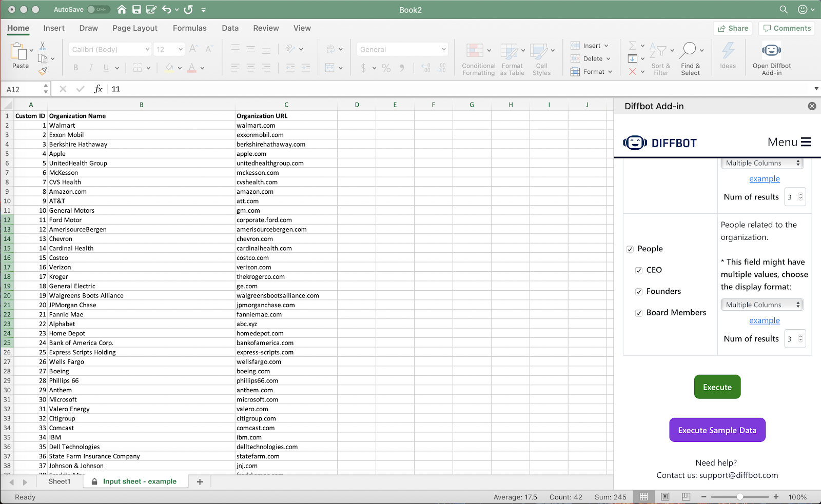
Task: Click the font color A swatch
Action: click(x=191, y=68)
